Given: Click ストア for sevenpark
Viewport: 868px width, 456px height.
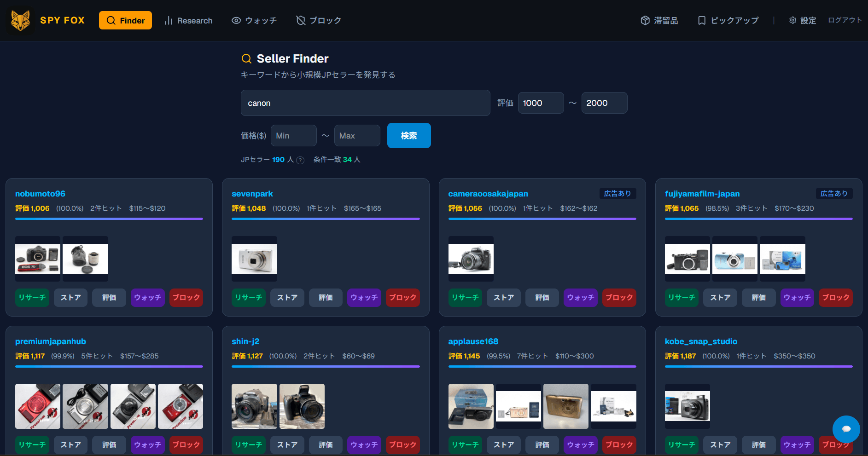Looking at the screenshot, I should 287,298.
